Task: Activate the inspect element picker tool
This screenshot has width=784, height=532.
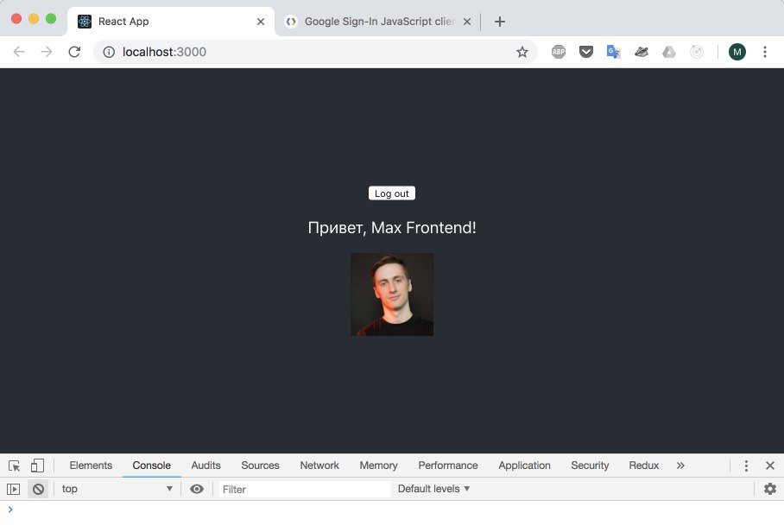Action: click(14, 465)
